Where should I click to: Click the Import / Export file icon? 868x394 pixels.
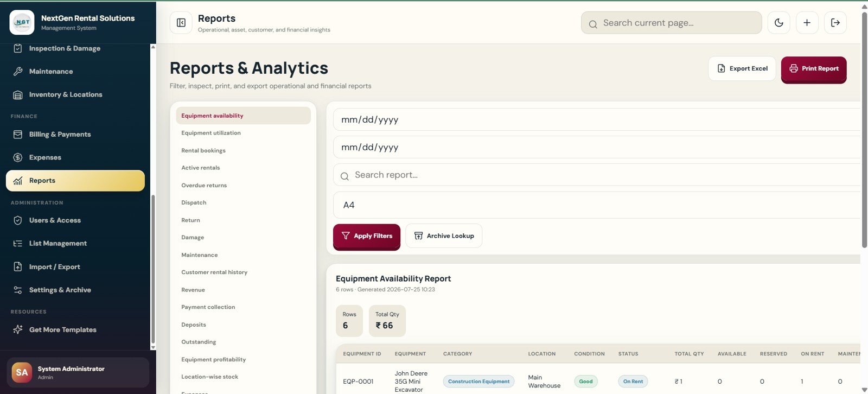pyautogui.click(x=18, y=267)
